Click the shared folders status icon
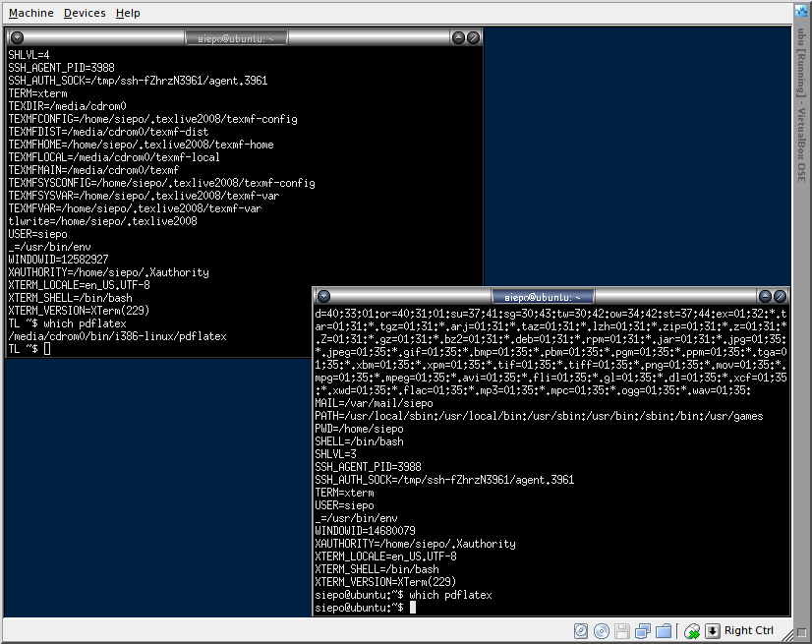The width and height of the screenshot is (812, 644). click(x=664, y=630)
